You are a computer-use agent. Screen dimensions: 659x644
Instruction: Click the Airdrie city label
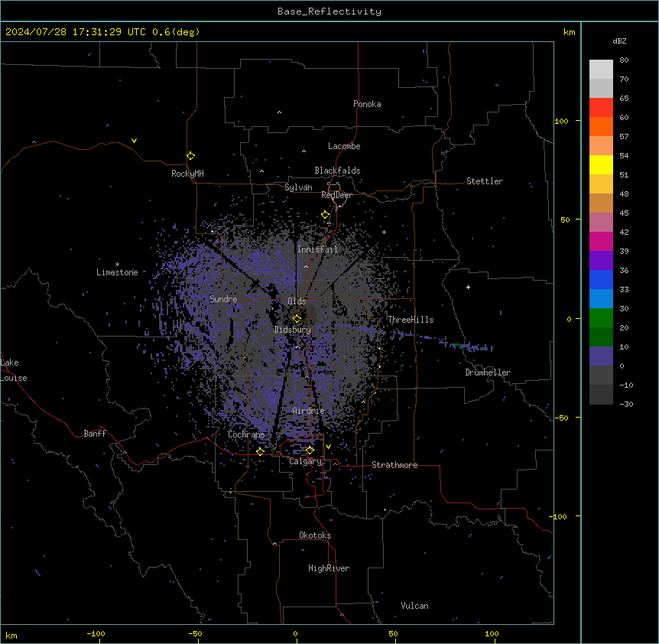point(309,411)
